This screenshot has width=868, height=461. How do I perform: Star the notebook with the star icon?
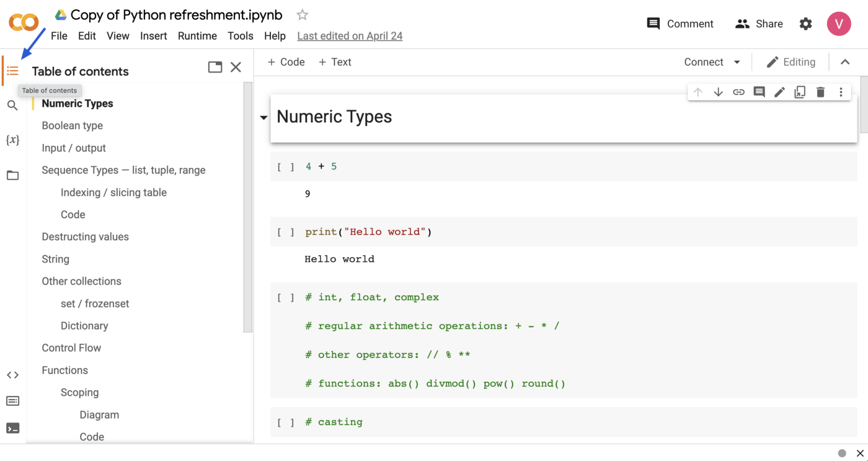coord(302,14)
